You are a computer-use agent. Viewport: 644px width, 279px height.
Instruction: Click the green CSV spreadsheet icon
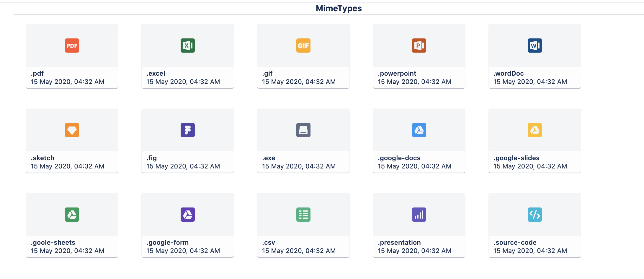(x=303, y=215)
